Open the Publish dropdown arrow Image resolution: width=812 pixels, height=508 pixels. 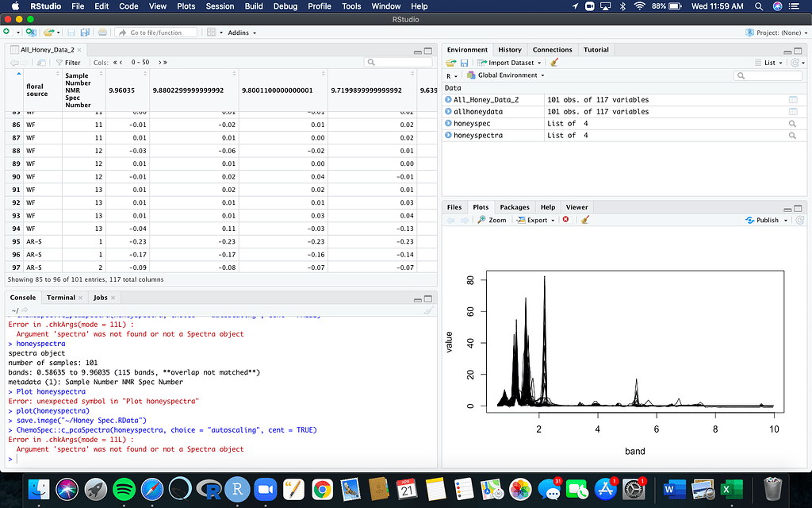[x=786, y=221]
